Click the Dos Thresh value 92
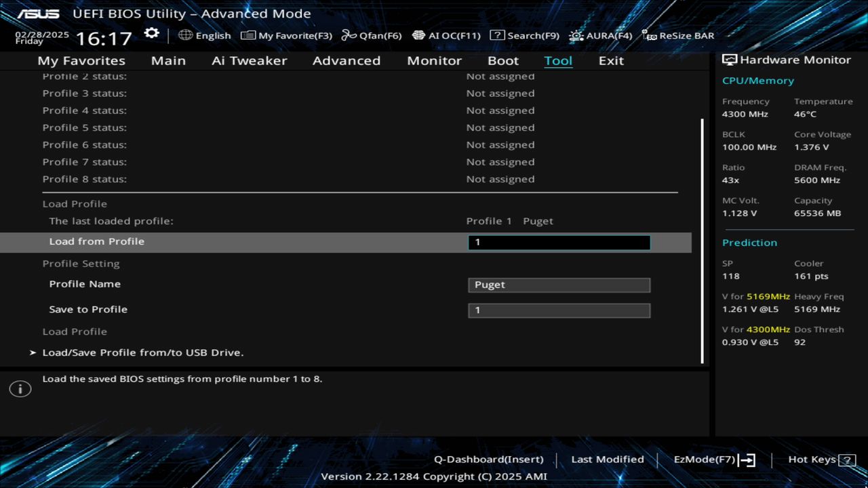Image resolution: width=868 pixels, height=488 pixels. point(800,342)
